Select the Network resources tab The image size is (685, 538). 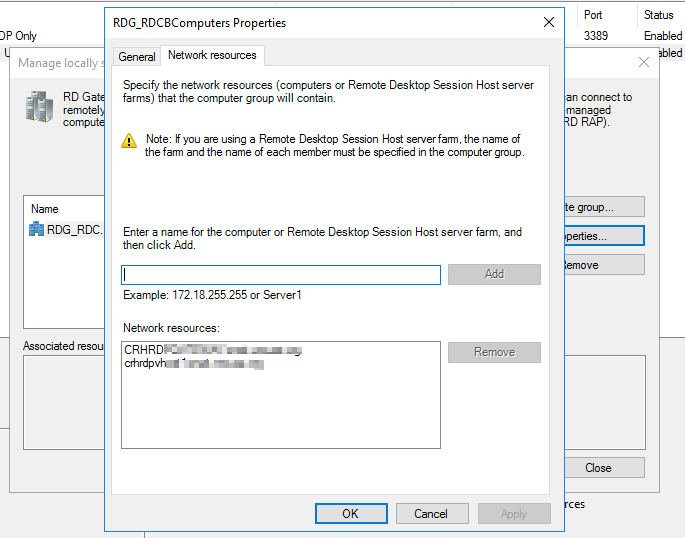click(212, 55)
